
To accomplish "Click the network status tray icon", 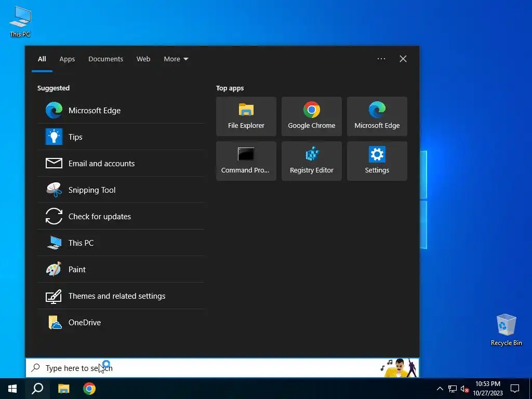I will click(453, 389).
